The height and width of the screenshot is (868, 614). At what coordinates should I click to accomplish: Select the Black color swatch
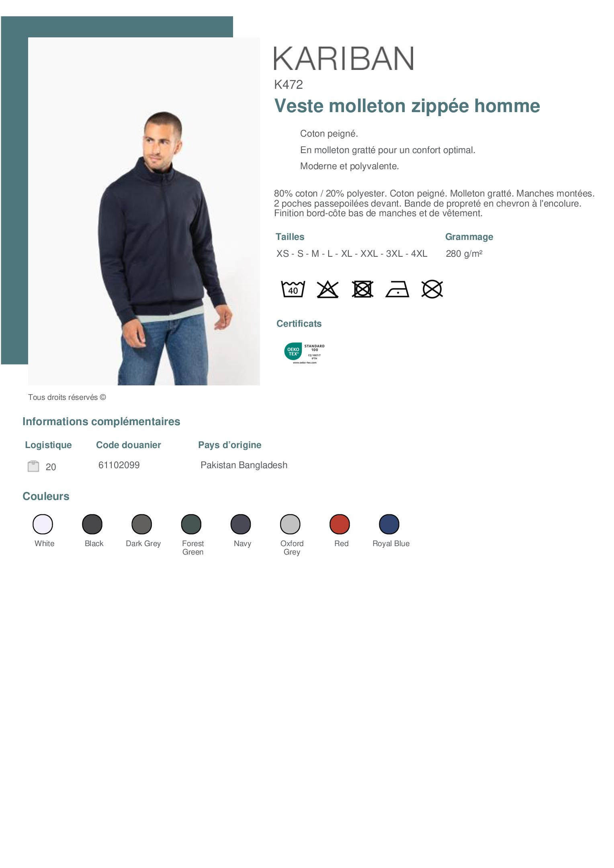[92, 524]
